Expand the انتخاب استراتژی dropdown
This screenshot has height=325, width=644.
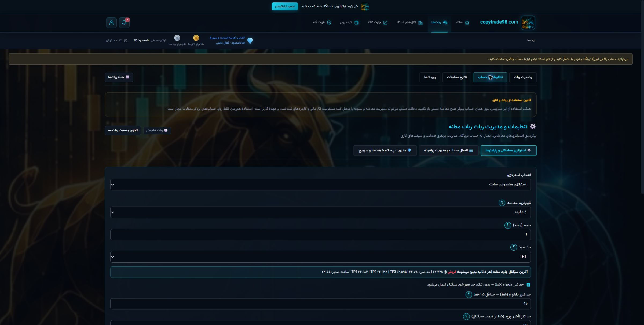click(320, 185)
